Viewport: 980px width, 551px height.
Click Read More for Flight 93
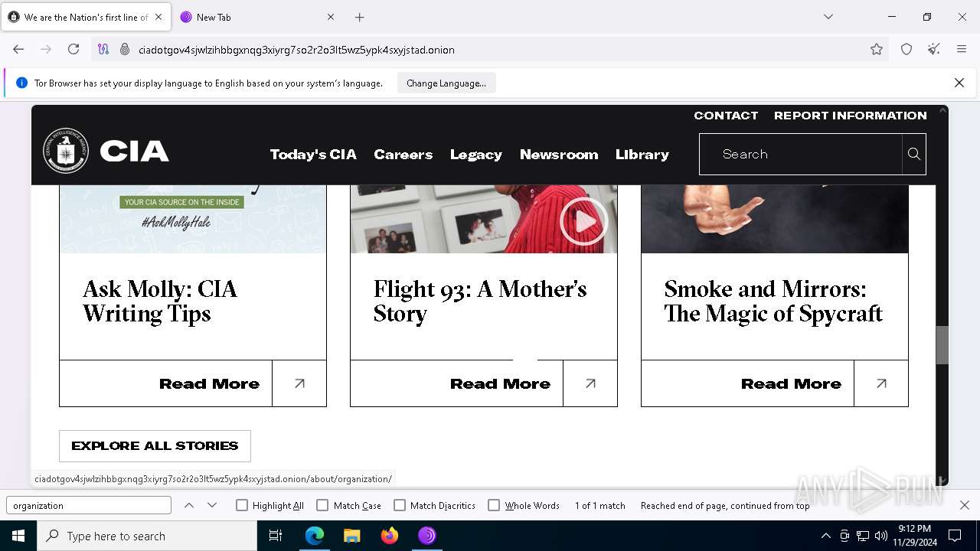coord(500,383)
